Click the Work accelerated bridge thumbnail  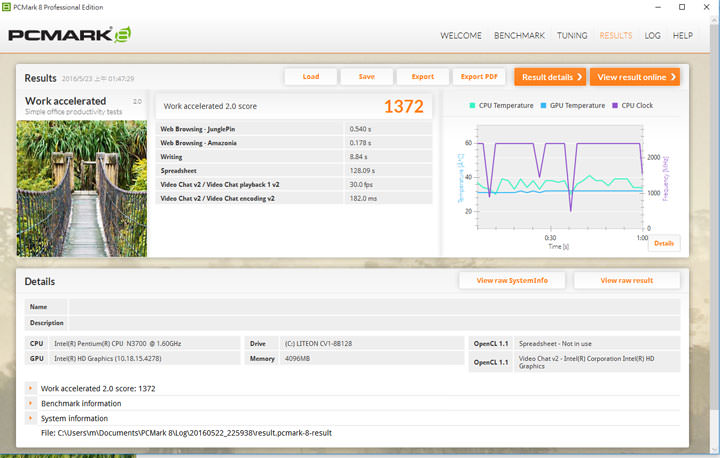[x=83, y=187]
